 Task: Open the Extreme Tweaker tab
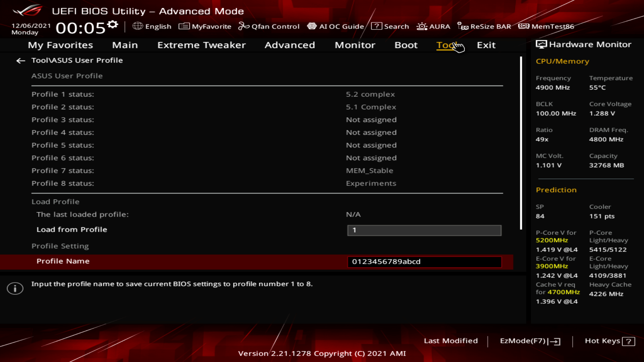click(201, 45)
